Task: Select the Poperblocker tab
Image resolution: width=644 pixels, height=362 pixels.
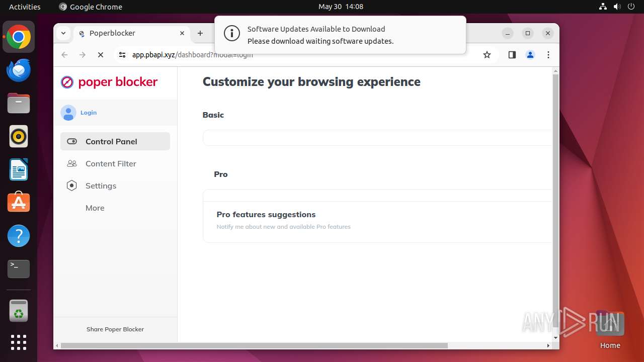Action: tap(132, 33)
